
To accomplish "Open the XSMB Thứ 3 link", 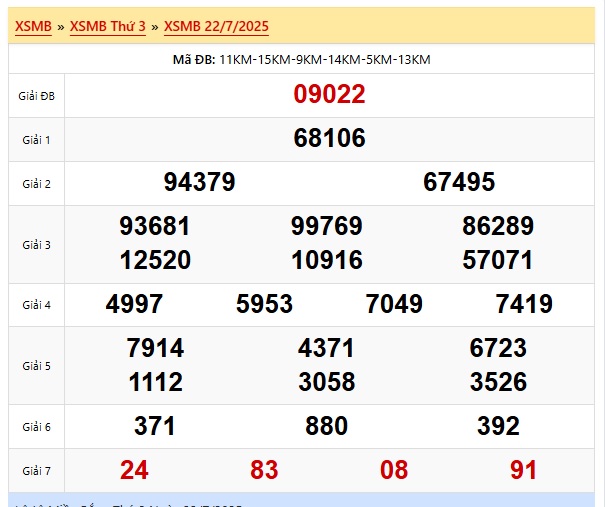I will coord(108,26).
